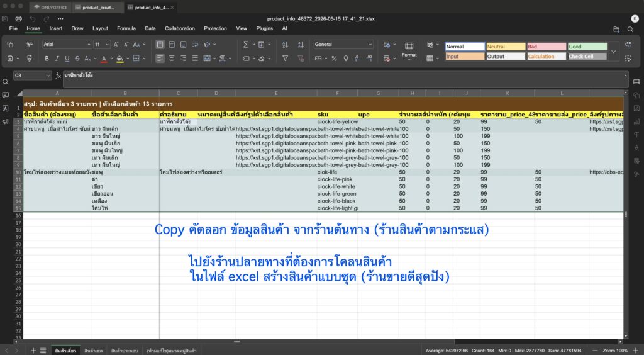Click the Copy style paintbrush icon
Viewport: 644px width, 355px height.
coord(29,59)
